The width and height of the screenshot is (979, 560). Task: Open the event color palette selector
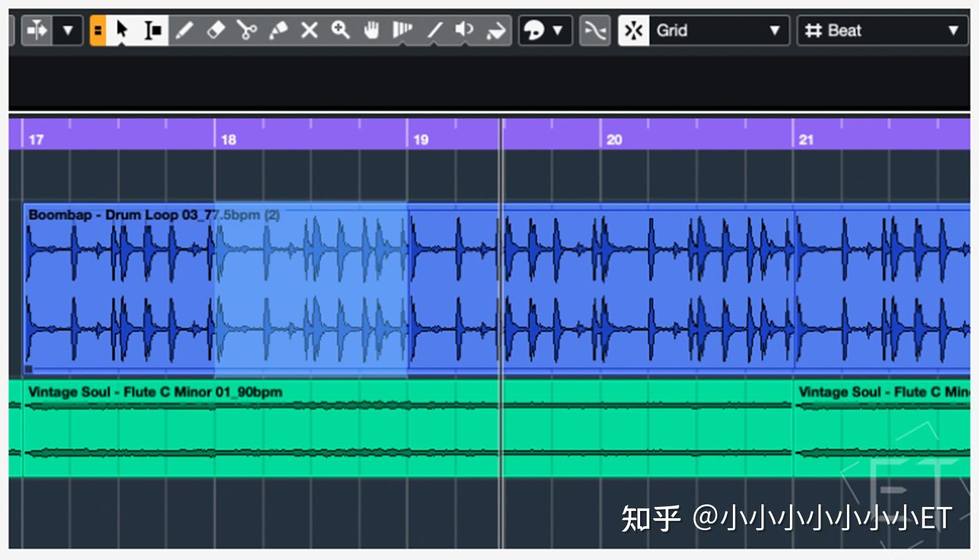point(536,30)
